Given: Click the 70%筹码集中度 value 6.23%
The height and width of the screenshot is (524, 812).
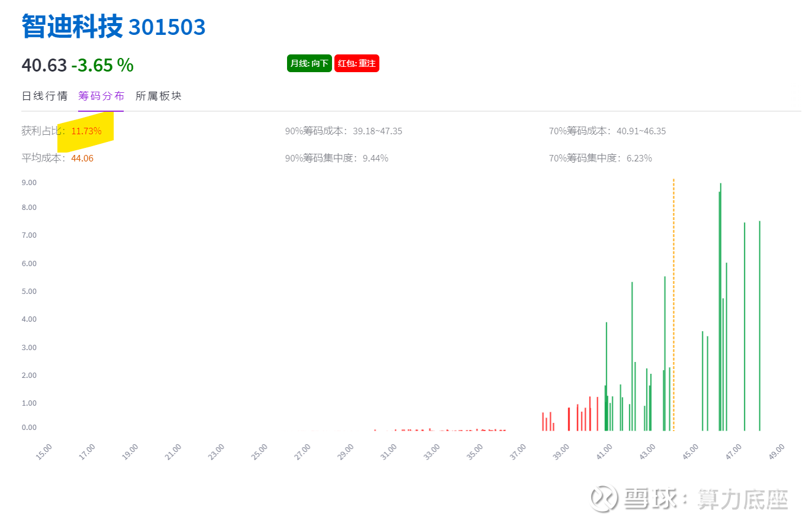Looking at the screenshot, I should pos(639,159).
